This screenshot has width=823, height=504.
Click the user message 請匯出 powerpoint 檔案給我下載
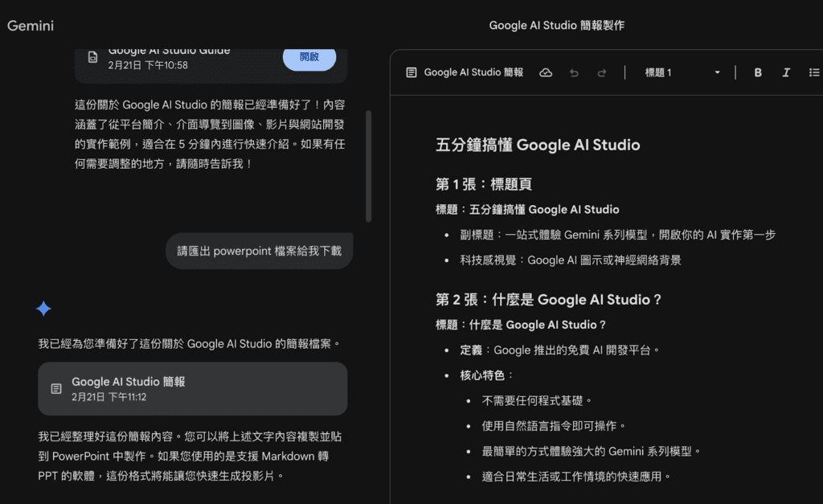pyautogui.click(x=259, y=251)
